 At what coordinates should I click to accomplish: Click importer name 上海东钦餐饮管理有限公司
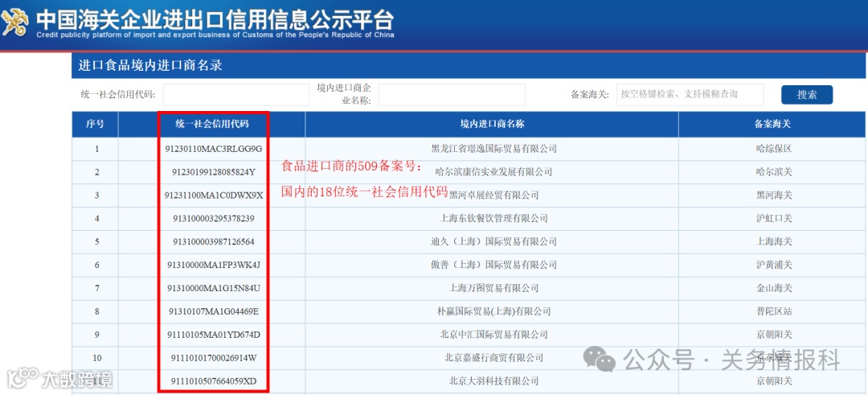[x=493, y=219]
